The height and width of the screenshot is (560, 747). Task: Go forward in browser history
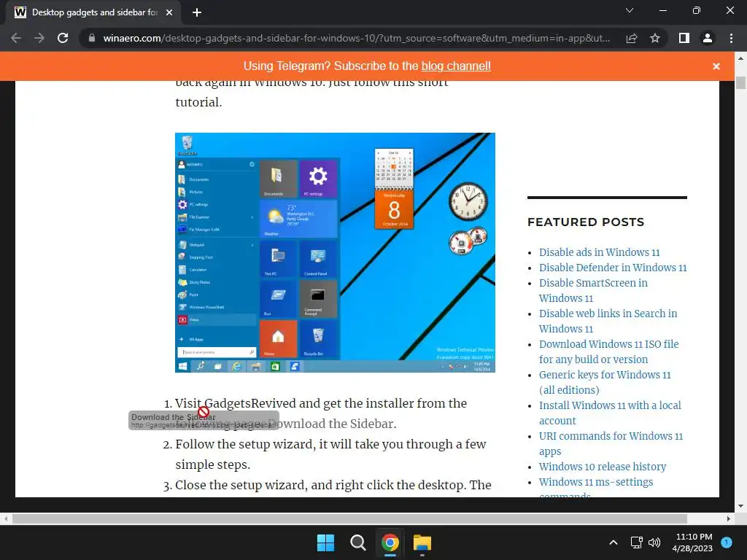pyautogui.click(x=39, y=38)
